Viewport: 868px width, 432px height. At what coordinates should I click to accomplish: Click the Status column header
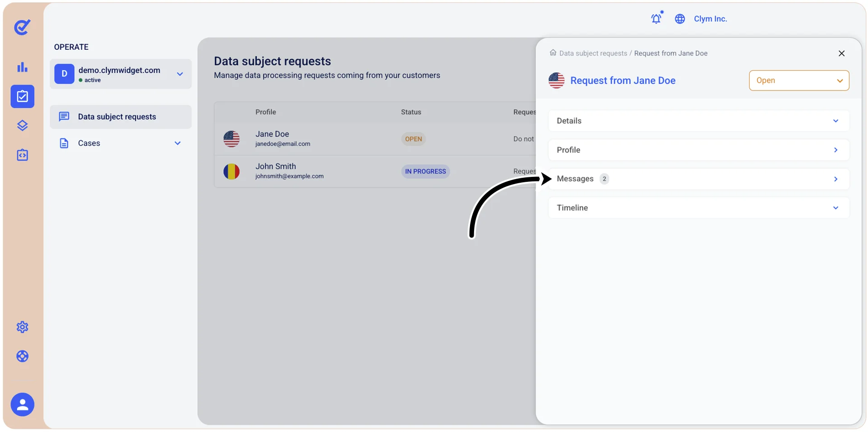pyautogui.click(x=411, y=112)
